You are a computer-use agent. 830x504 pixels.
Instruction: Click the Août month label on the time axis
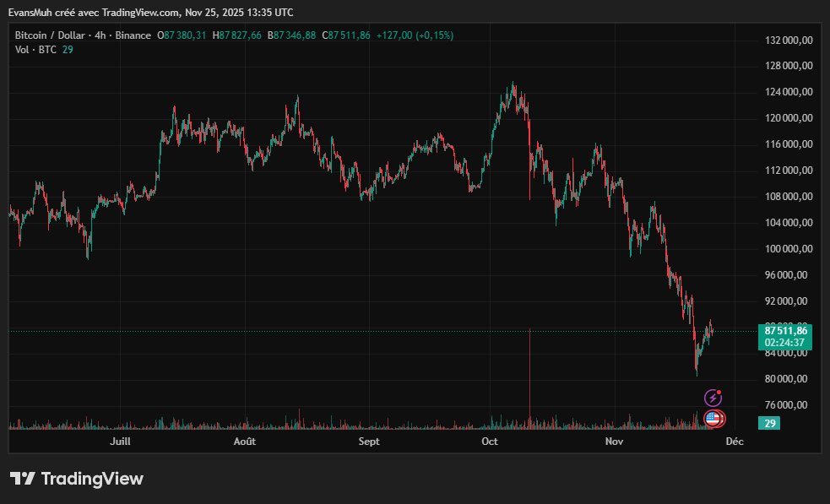click(x=245, y=441)
